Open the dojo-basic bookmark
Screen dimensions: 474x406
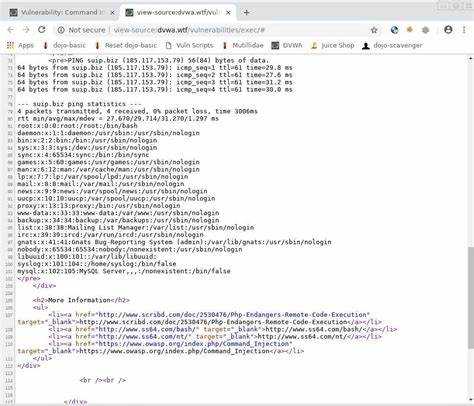click(64, 45)
